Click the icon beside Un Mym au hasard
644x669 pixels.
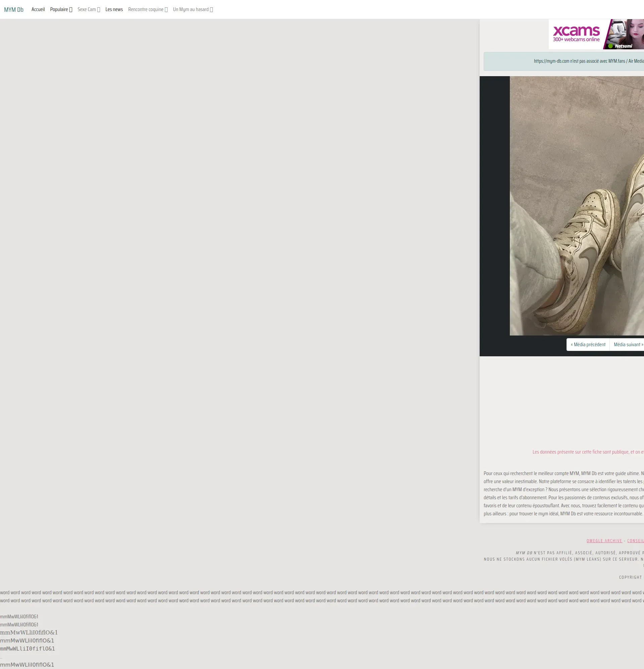211,10
